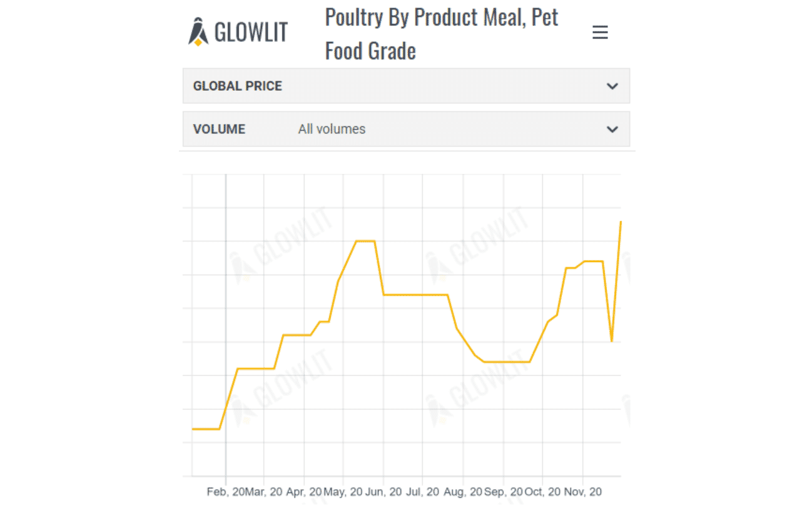The height and width of the screenshot is (512, 812).
Task: Click the Mar, 20 axis label
Action: tap(264, 492)
